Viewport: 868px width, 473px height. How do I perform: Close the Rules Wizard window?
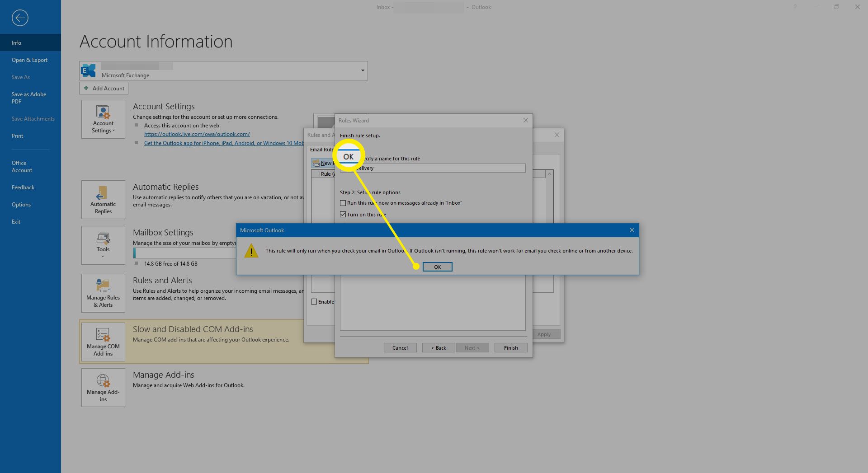(525, 120)
